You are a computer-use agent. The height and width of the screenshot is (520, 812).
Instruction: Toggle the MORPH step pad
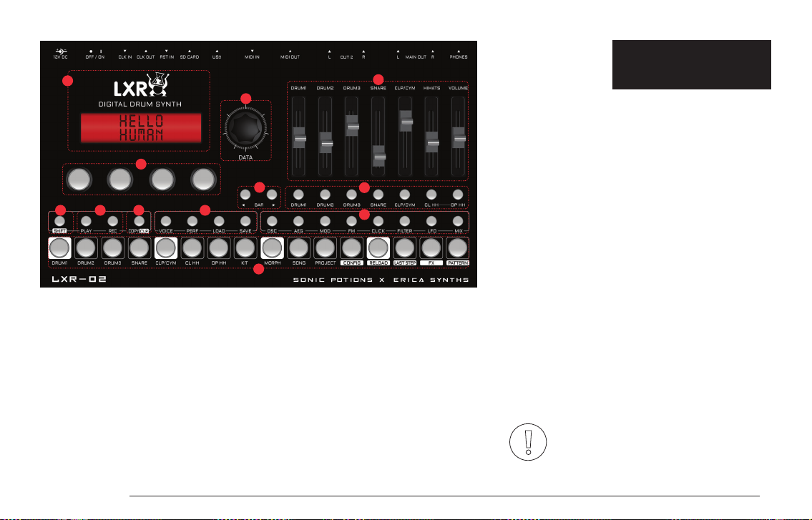(x=272, y=248)
